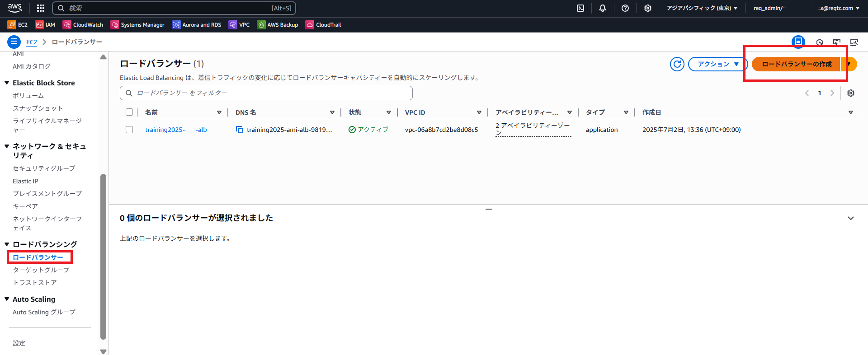Open the Systems Manager favorite shortcut
868x355 pixels.
coord(137,25)
